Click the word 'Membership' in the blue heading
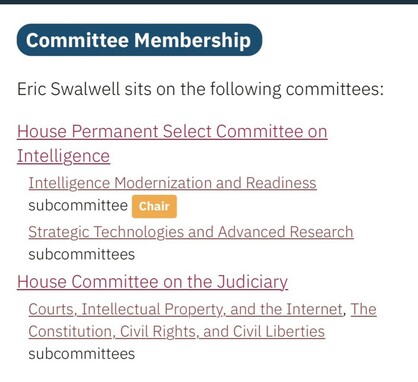The width and height of the screenshot is (418, 382). [192, 40]
